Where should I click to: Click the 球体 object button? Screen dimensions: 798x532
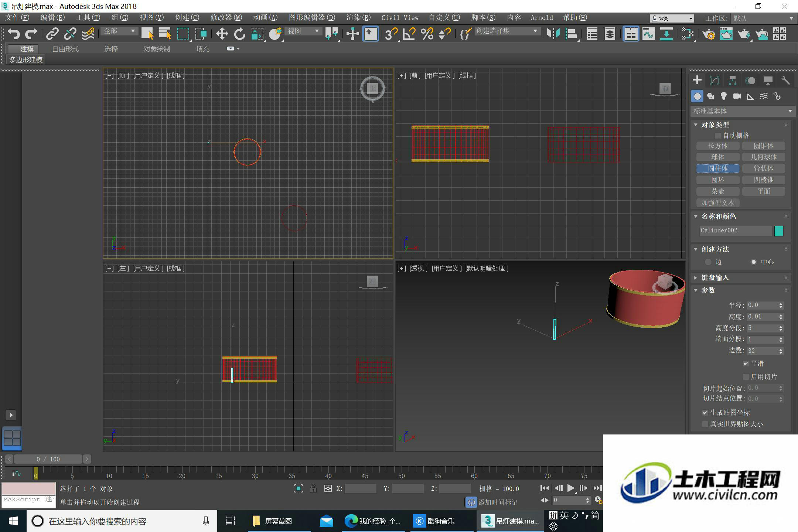tap(717, 157)
